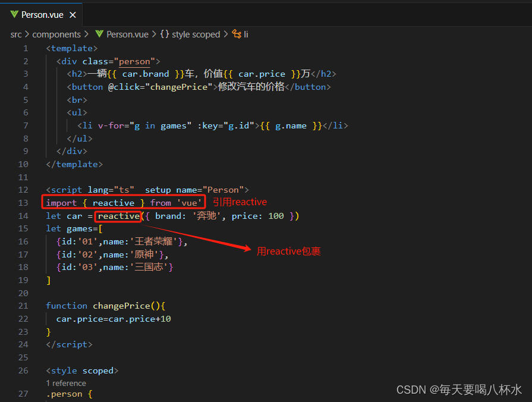Click lang="ts" in the script tag
532x402 pixels.
point(111,190)
